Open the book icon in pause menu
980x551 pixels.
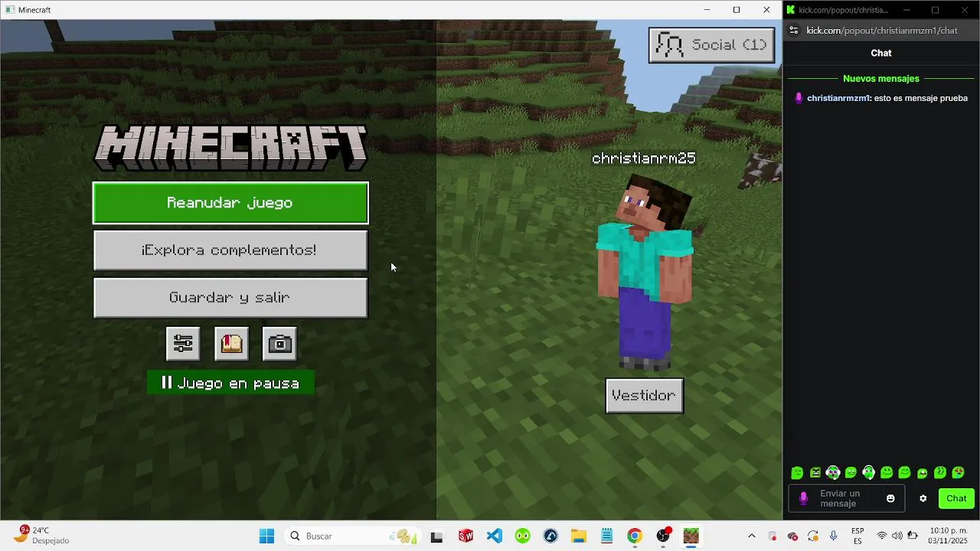(x=231, y=344)
